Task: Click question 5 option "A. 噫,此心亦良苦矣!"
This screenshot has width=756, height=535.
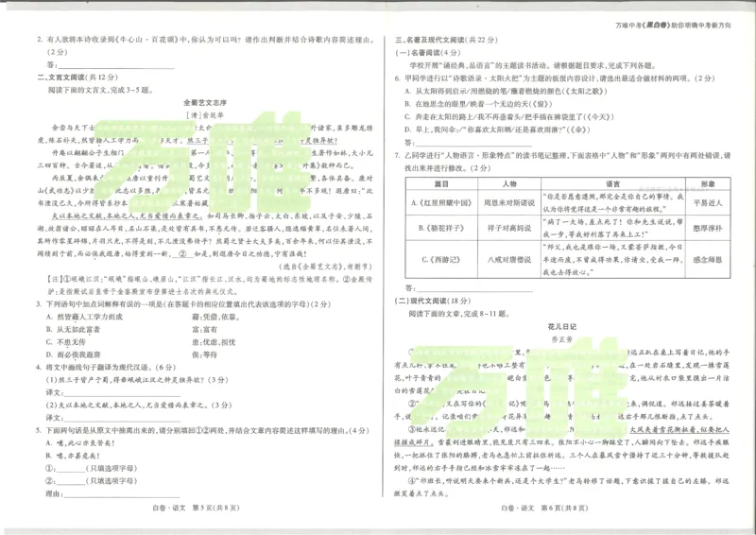Action: click(80, 443)
